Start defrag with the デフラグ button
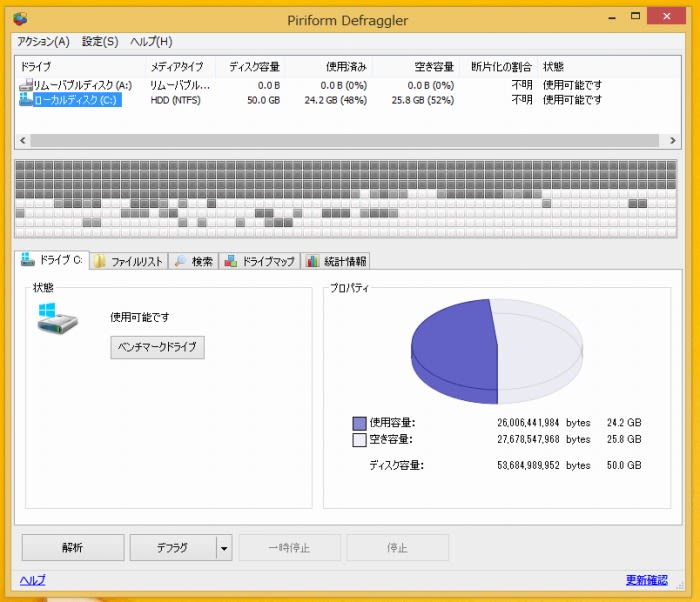Screen dimensions: 700x602 click(172, 548)
